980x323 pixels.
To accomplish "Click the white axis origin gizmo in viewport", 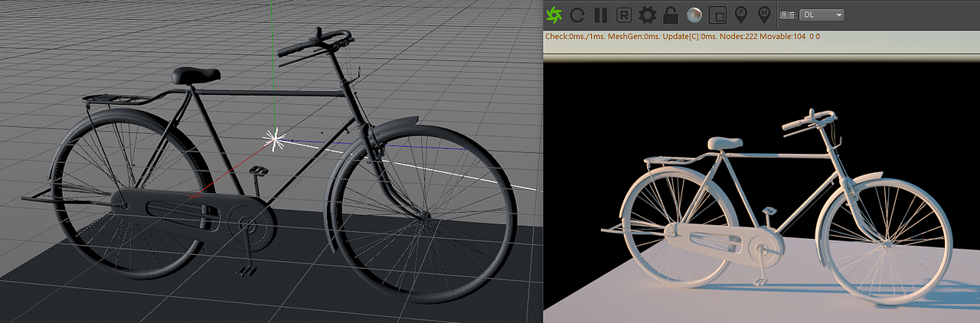I will 274,139.
